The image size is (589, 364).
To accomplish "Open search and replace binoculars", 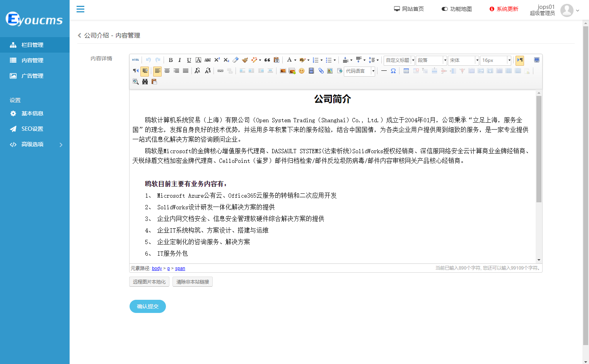I will pos(145,82).
